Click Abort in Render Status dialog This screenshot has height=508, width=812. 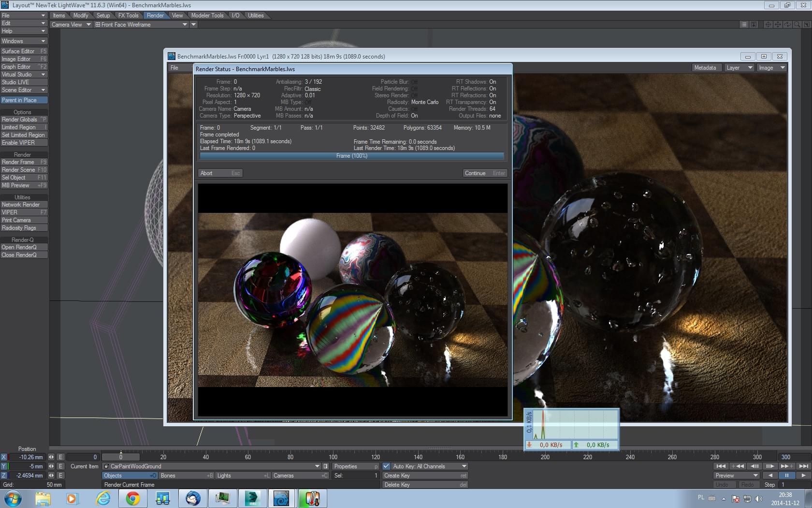click(220, 173)
